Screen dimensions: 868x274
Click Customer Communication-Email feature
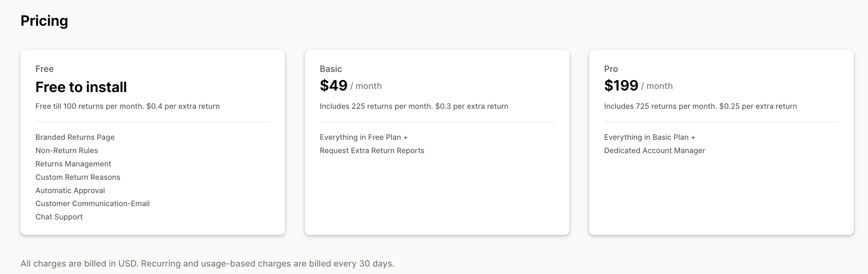[x=93, y=204]
